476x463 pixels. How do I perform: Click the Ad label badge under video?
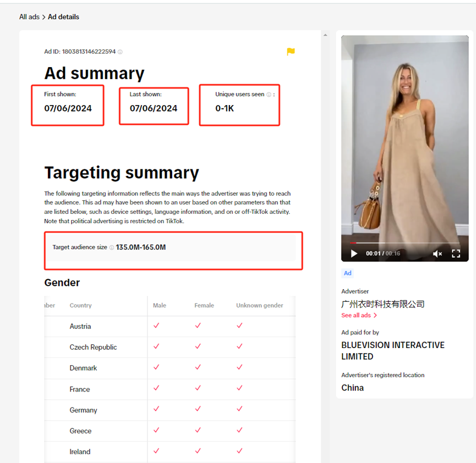tap(347, 273)
